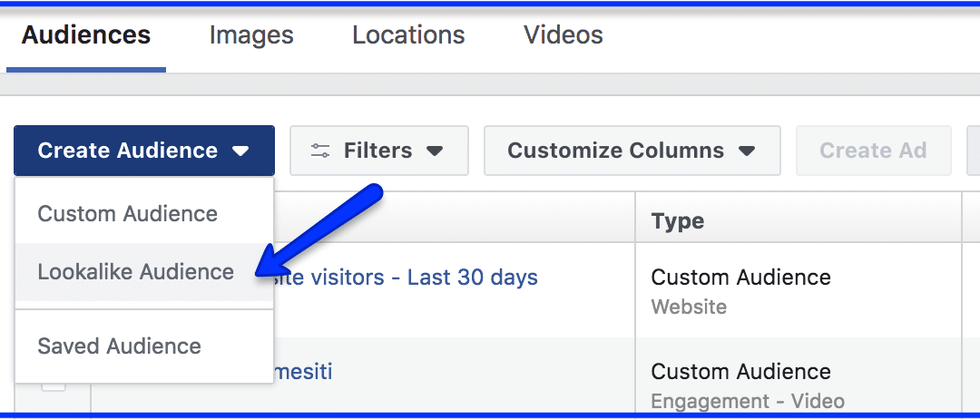Open the Videos tab

[563, 35]
